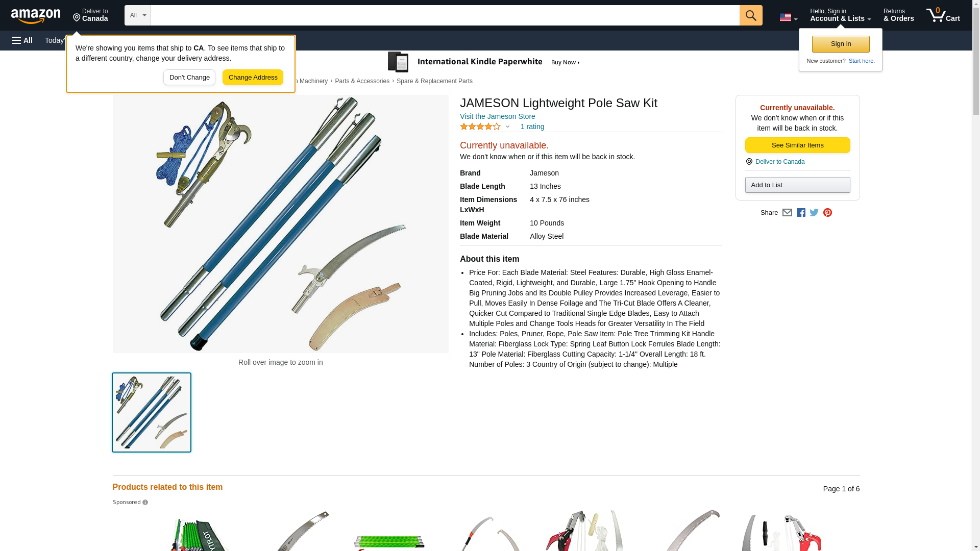Open Account & Lists menu
Screen dimensions: 980x551
[x=840, y=15]
